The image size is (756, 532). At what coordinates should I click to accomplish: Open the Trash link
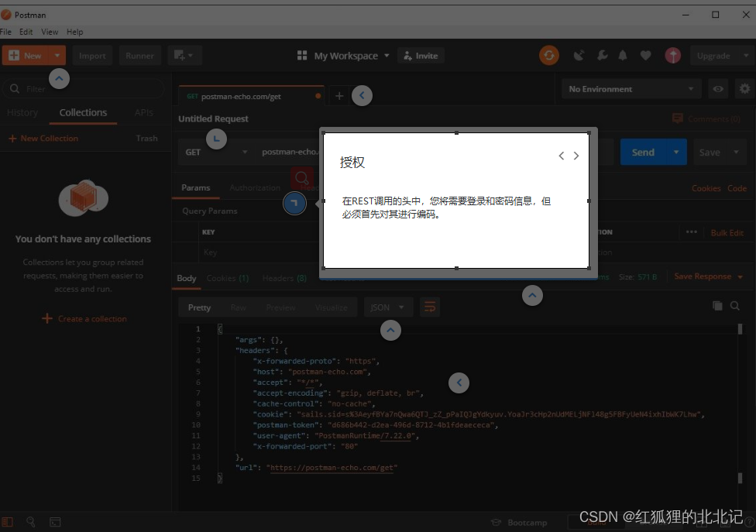click(146, 139)
